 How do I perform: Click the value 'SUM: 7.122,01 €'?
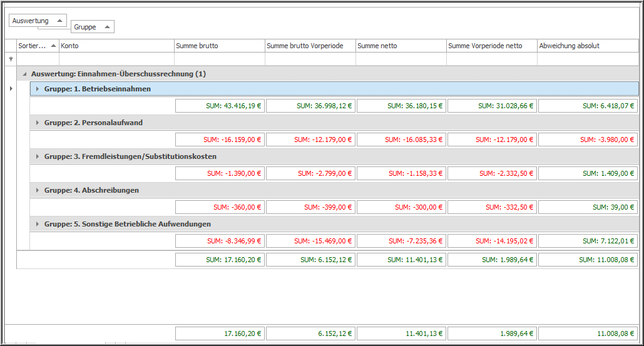(x=608, y=241)
